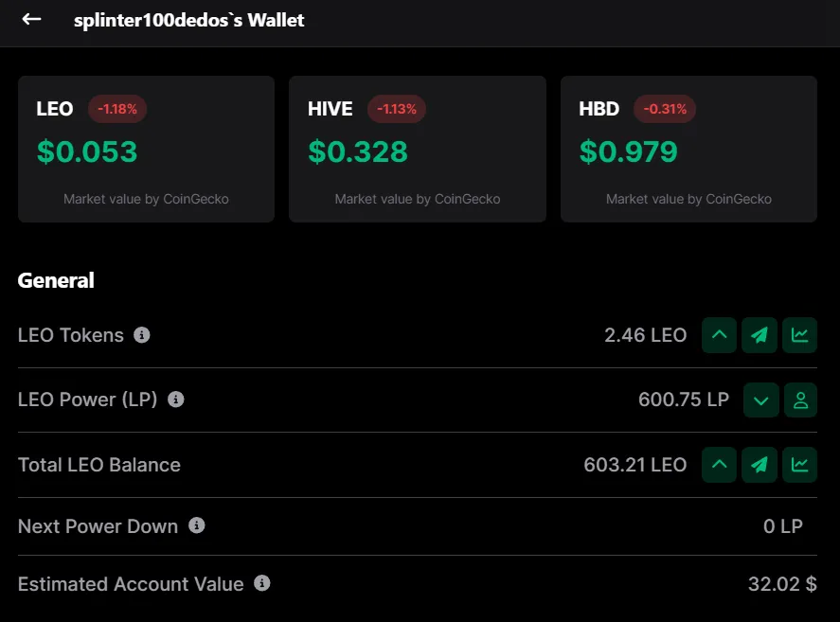Open info icon next to LEO Tokens
This screenshot has height=622, width=840.
click(x=141, y=335)
